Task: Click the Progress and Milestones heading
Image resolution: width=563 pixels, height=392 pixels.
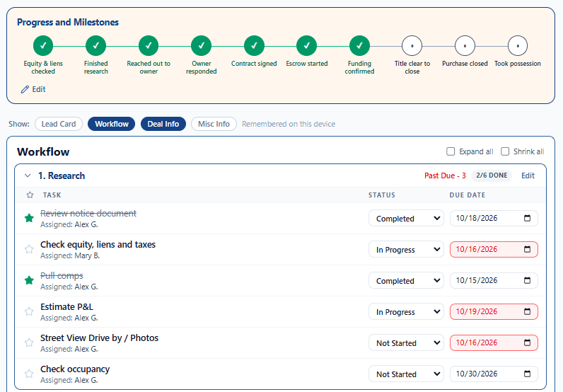Action: [x=67, y=22]
